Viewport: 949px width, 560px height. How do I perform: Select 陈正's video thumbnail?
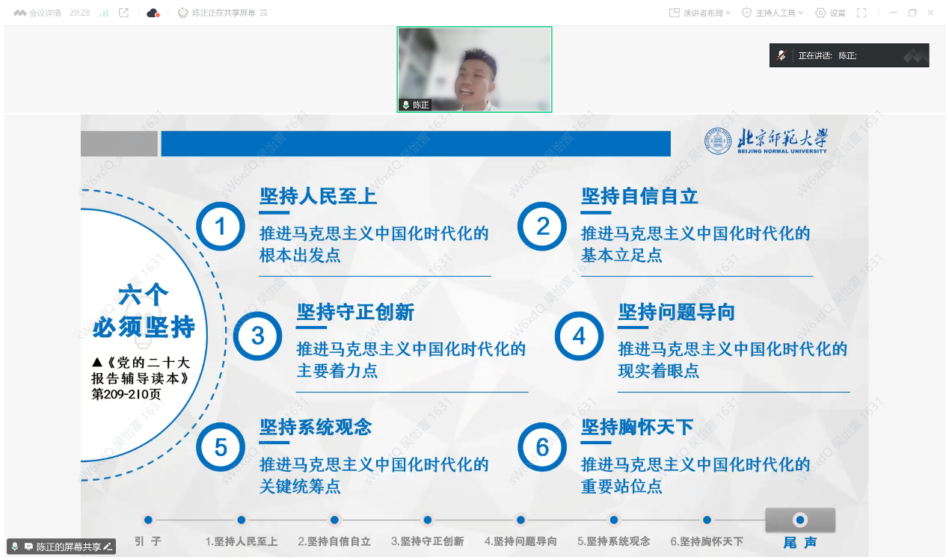pyautogui.click(x=474, y=69)
